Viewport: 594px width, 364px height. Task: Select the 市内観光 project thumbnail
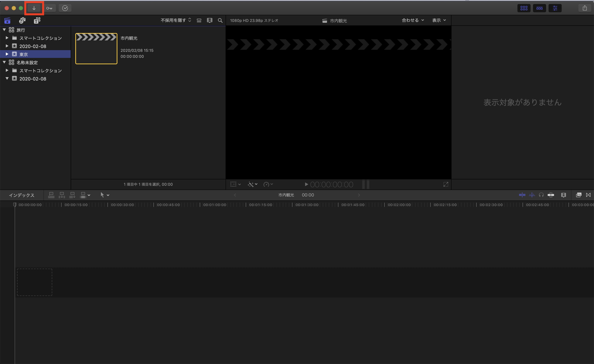tap(96, 49)
